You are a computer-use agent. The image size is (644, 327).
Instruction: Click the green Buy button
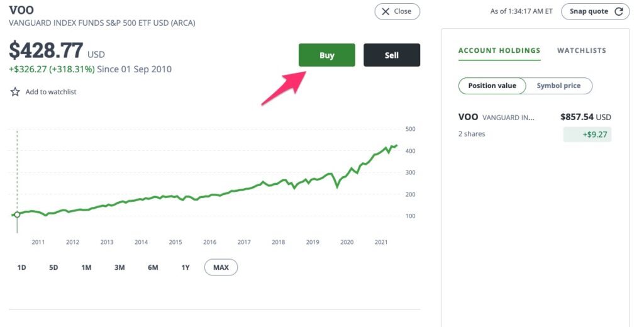click(x=327, y=55)
